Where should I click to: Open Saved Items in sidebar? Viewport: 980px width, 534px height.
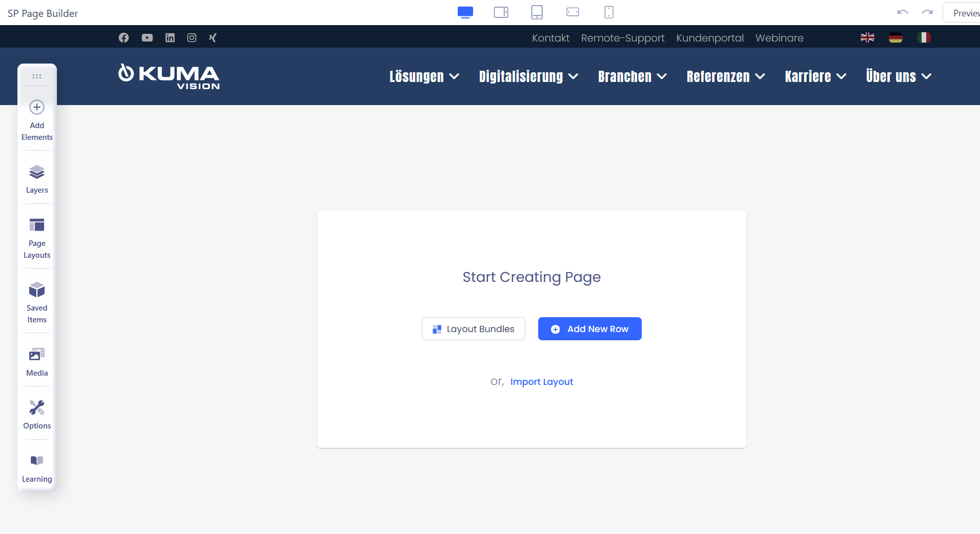37,302
